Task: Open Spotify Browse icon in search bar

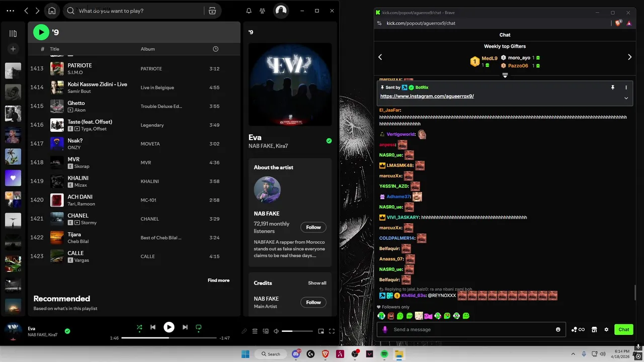Action: pyautogui.click(x=212, y=11)
